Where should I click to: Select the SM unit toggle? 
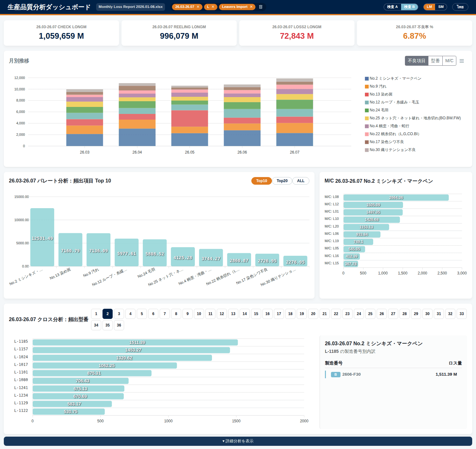441,7
